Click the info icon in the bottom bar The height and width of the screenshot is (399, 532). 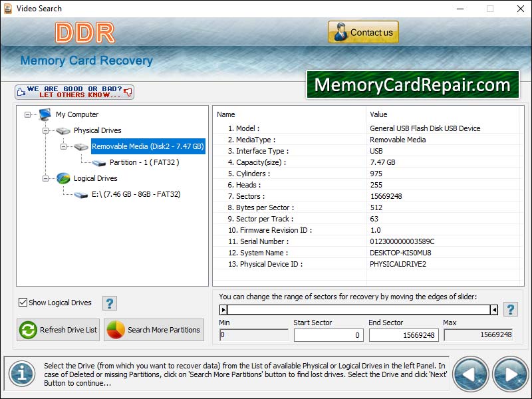click(22, 374)
